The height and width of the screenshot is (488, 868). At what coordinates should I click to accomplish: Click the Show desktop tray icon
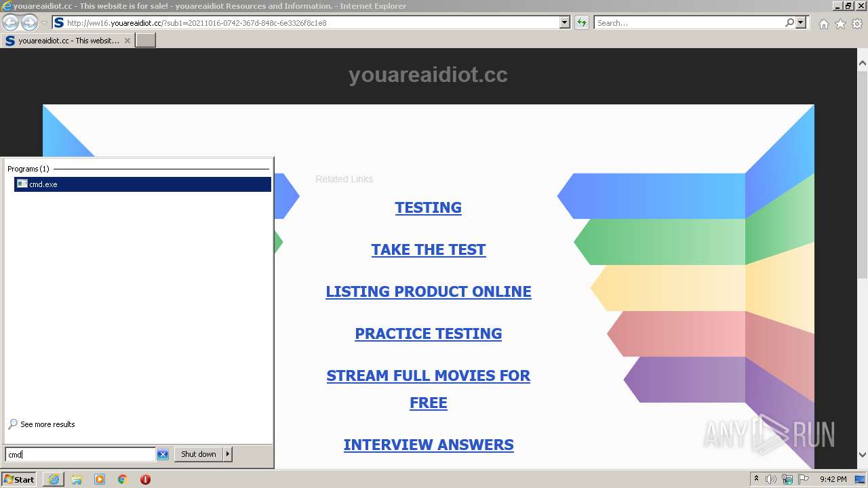coord(861,479)
